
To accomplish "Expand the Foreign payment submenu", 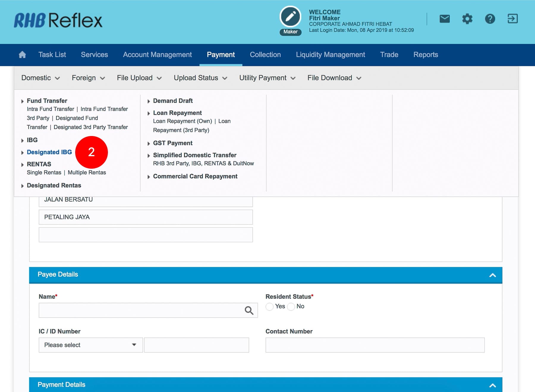I will 88,78.
